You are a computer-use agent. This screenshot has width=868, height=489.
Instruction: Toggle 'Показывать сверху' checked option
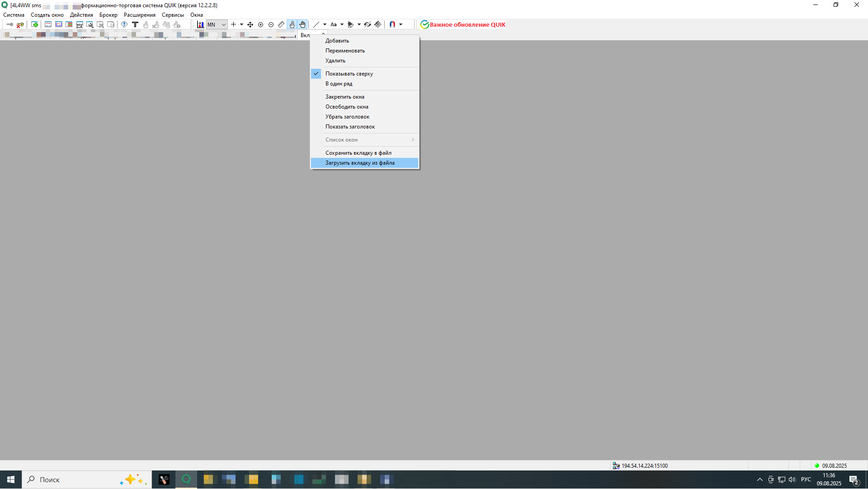point(349,74)
